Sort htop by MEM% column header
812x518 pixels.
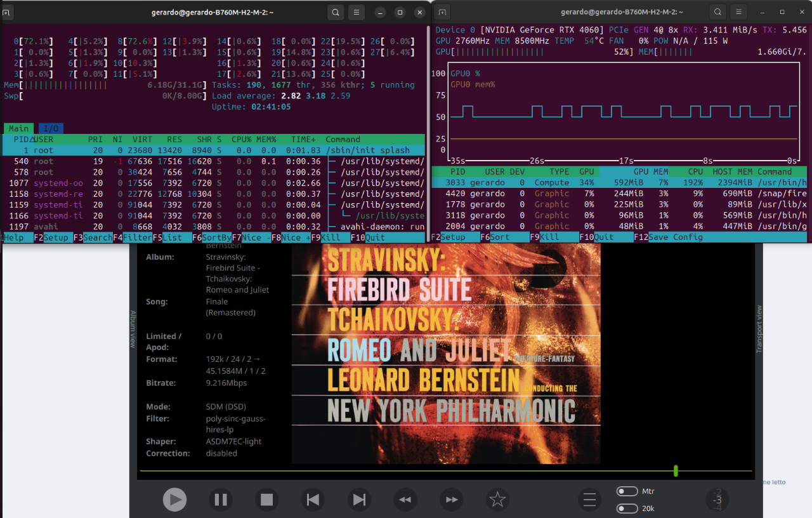(x=266, y=140)
